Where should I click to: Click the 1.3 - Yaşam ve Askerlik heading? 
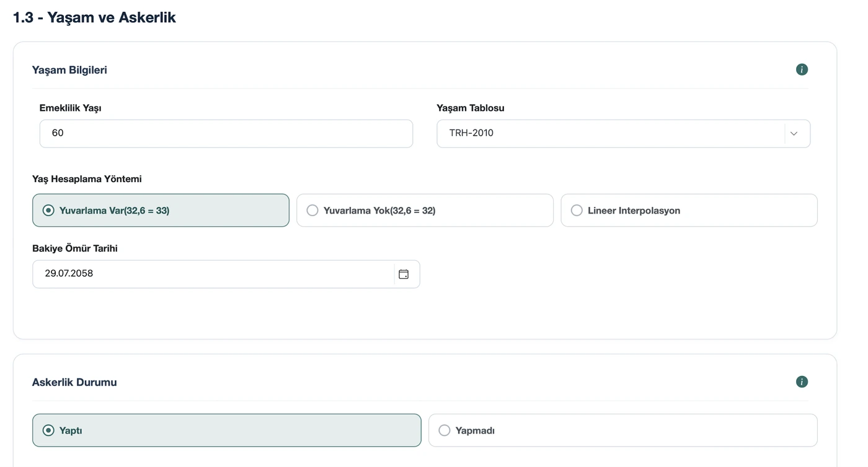pos(95,17)
